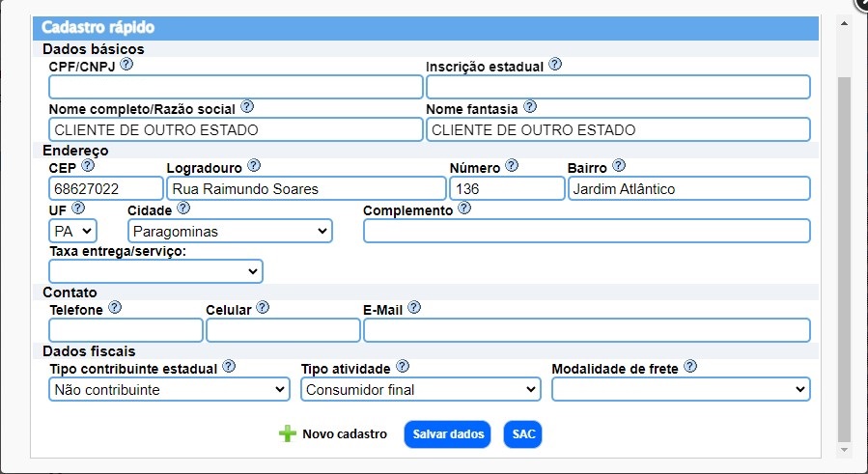Open help icon beside E-Mail label
Viewport: 868px width, 474px height.
click(413, 307)
